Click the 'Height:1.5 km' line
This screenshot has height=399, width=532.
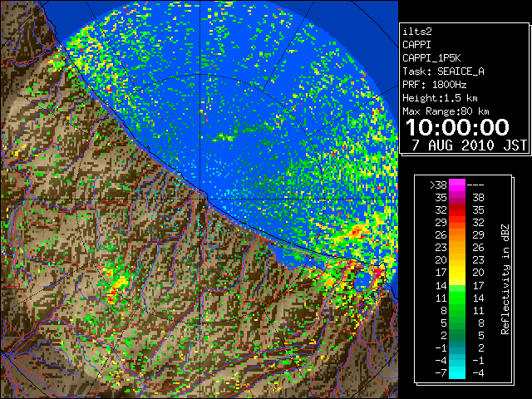tap(440, 98)
